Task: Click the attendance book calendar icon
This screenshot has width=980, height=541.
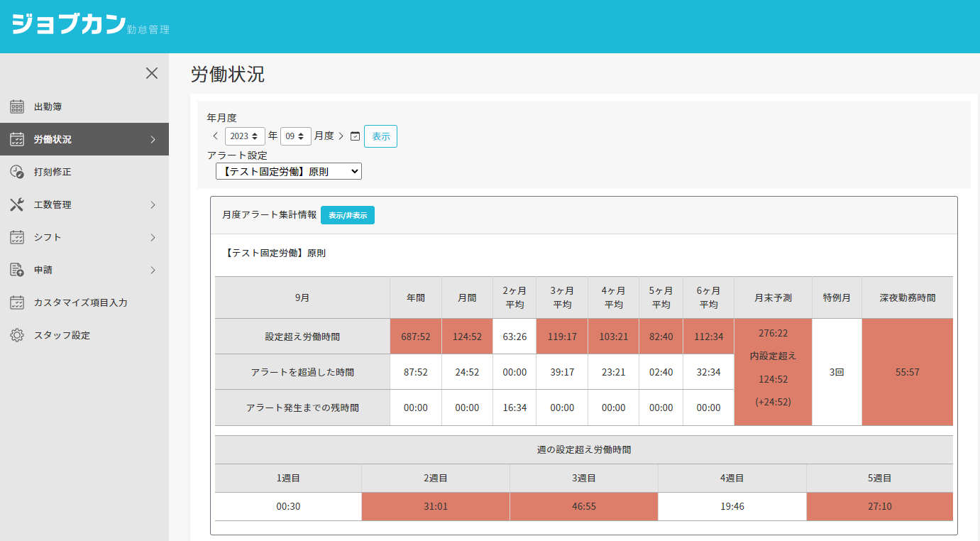Action: pyautogui.click(x=17, y=106)
